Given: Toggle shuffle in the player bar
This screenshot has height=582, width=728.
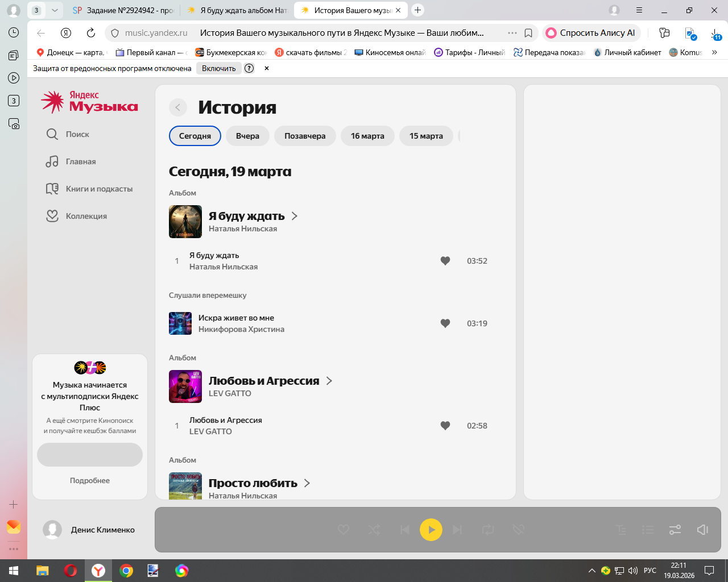Looking at the screenshot, I should (374, 530).
